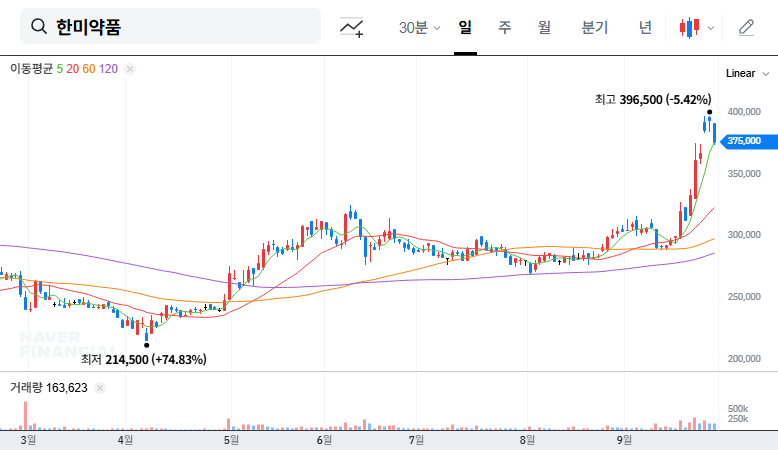Remove the 거래량 volume indicator
Screen dimensions: 778x450
(x=100, y=388)
